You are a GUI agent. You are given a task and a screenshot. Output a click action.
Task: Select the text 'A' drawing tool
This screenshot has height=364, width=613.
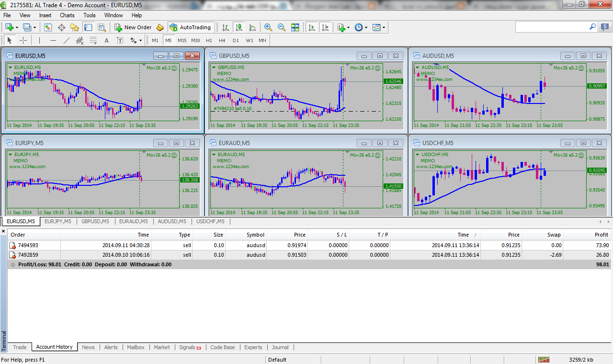pyautogui.click(x=106, y=40)
